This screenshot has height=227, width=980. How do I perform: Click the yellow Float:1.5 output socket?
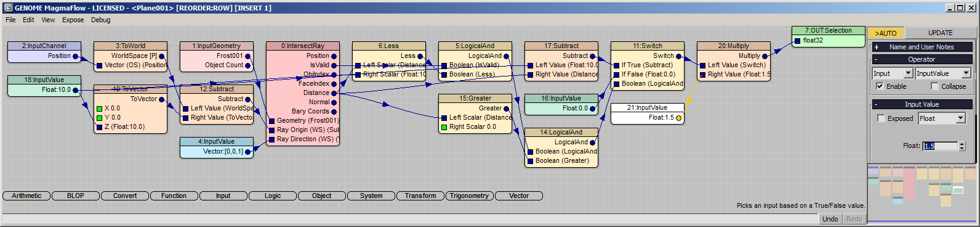pos(679,118)
